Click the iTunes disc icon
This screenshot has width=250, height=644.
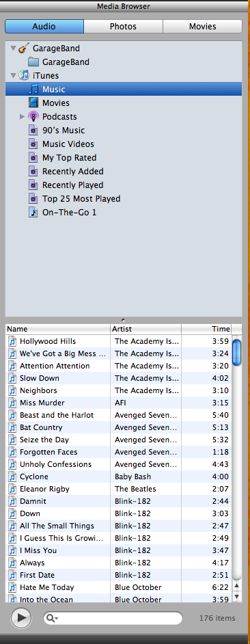(24, 76)
